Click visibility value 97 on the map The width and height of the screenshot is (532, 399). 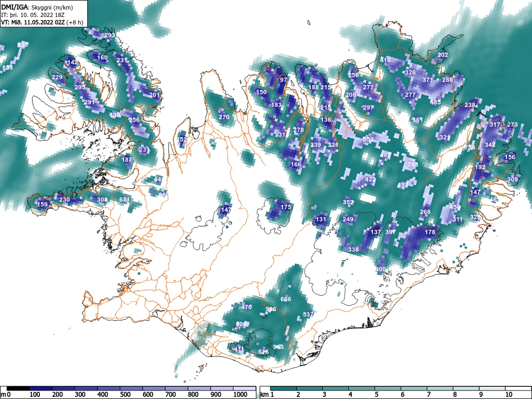click(284, 80)
